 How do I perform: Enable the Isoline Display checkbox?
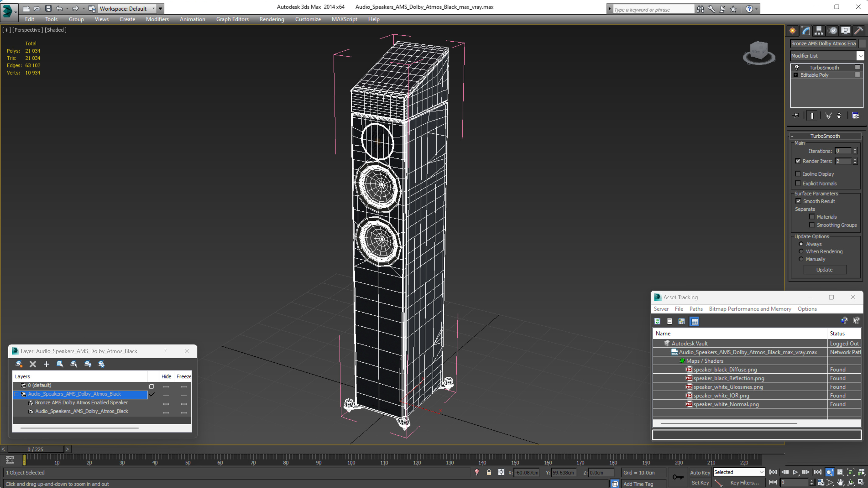(x=798, y=174)
